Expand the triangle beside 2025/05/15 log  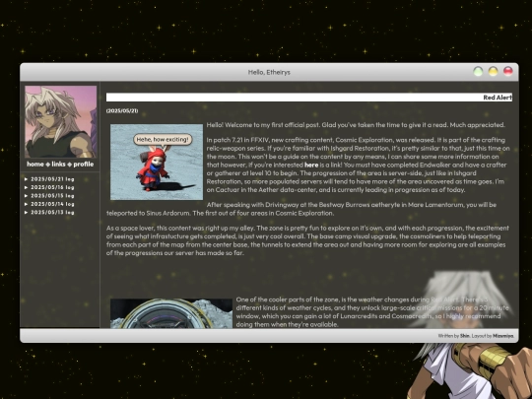pos(27,195)
